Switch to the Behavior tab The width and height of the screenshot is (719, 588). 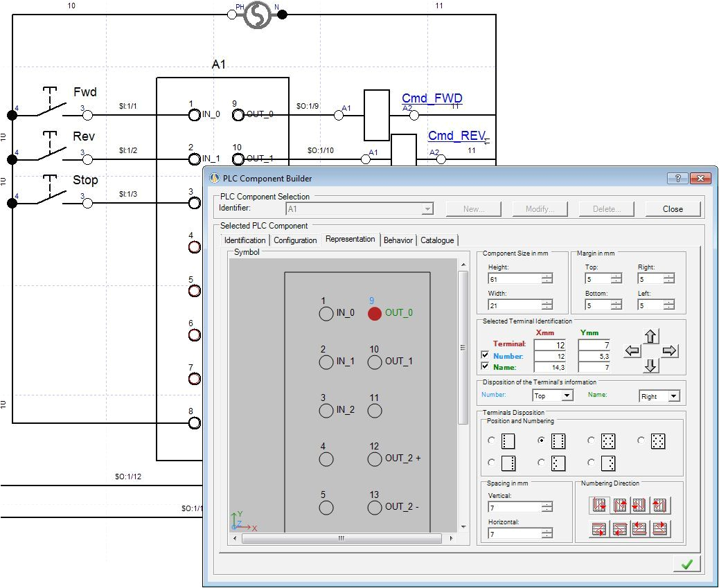click(x=398, y=240)
